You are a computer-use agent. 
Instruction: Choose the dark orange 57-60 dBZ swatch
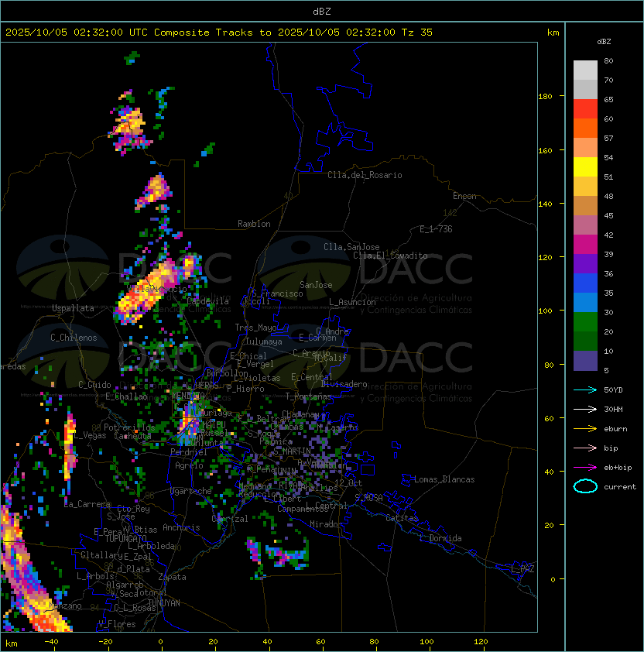[585, 128]
